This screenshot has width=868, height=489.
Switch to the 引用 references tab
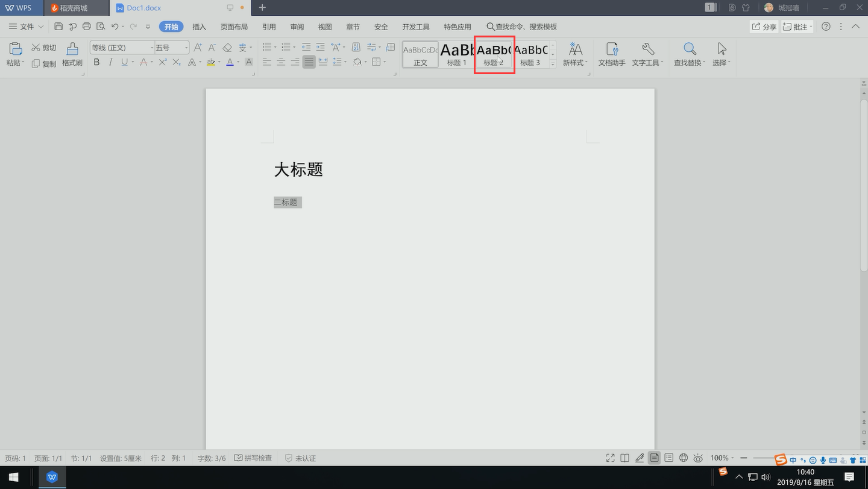tap(269, 27)
